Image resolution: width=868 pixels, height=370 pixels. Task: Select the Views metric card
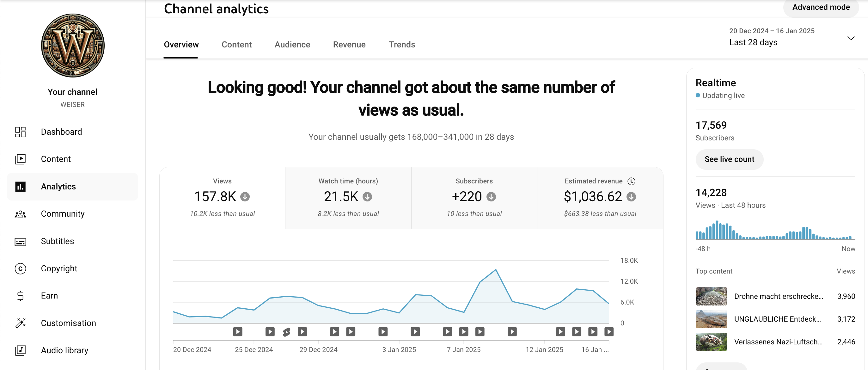222,198
